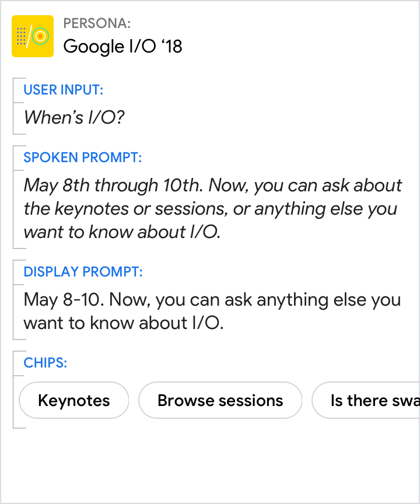Click the USER INPUT: heading
The width and height of the screenshot is (420, 504).
64,90
